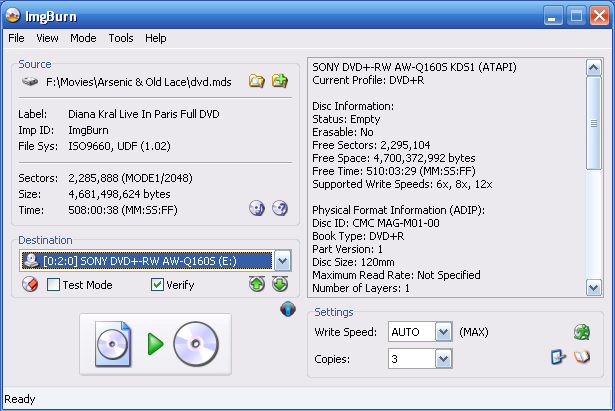Click the disc info scroll up arrow

point(593,68)
